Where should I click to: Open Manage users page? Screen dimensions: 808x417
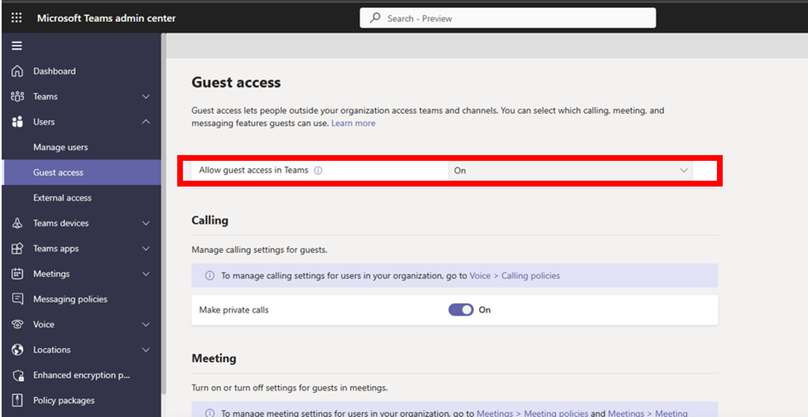60,147
